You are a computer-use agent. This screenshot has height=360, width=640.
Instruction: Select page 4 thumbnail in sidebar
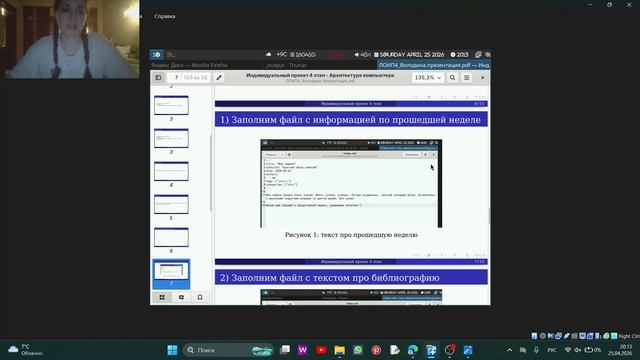pos(171,171)
